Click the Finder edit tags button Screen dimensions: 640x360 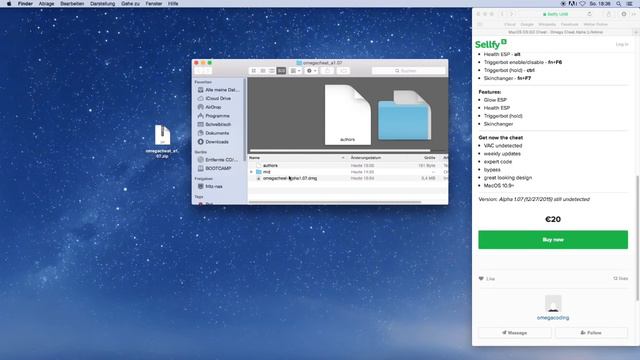point(343,71)
